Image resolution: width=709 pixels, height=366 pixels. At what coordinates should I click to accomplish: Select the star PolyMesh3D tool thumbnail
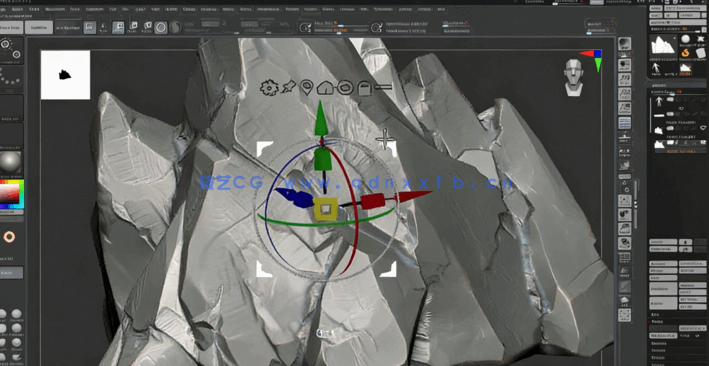(700, 39)
